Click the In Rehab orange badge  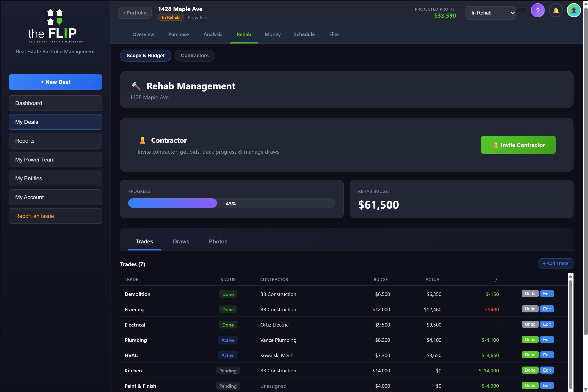[x=171, y=17]
